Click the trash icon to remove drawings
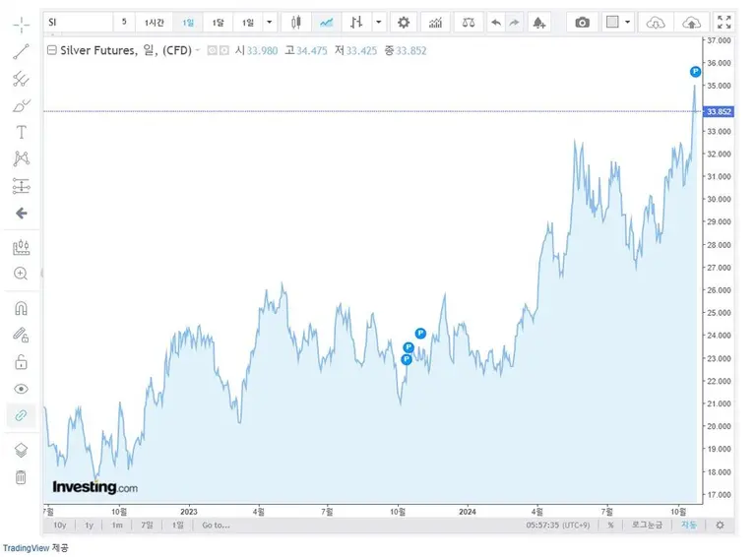The image size is (756, 557). pyautogui.click(x=21, y=477)
